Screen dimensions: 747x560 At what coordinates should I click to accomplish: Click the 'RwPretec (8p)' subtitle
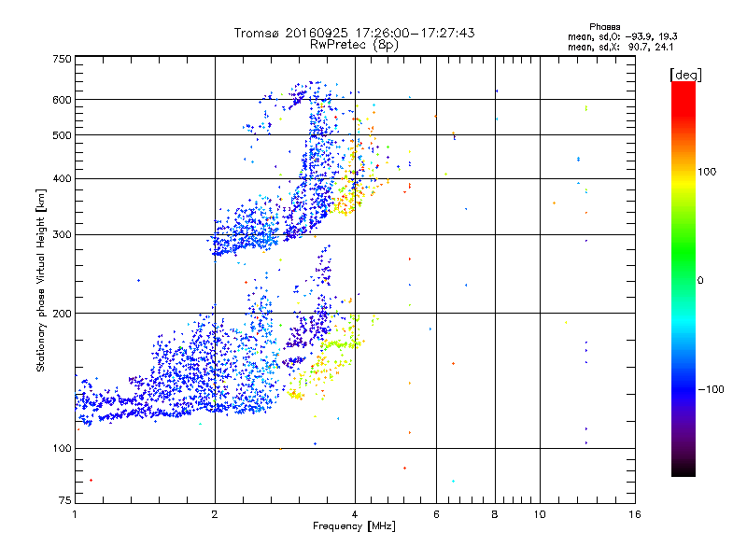pos(354,45)
